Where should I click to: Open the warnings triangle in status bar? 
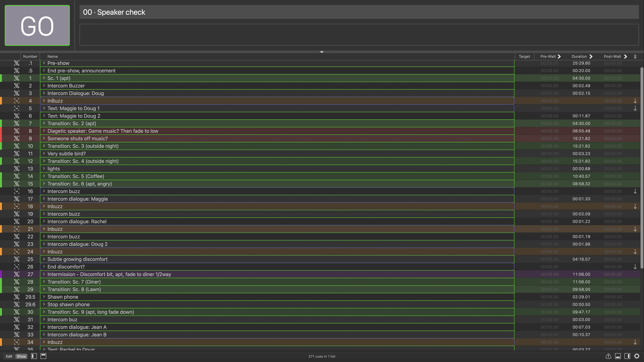[608, 356]
